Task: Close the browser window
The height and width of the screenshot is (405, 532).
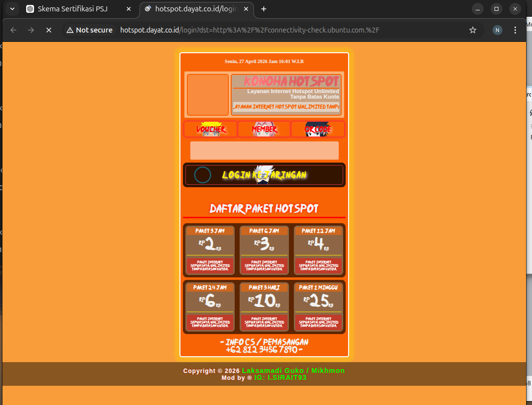Action: click(x=515, y=9)
